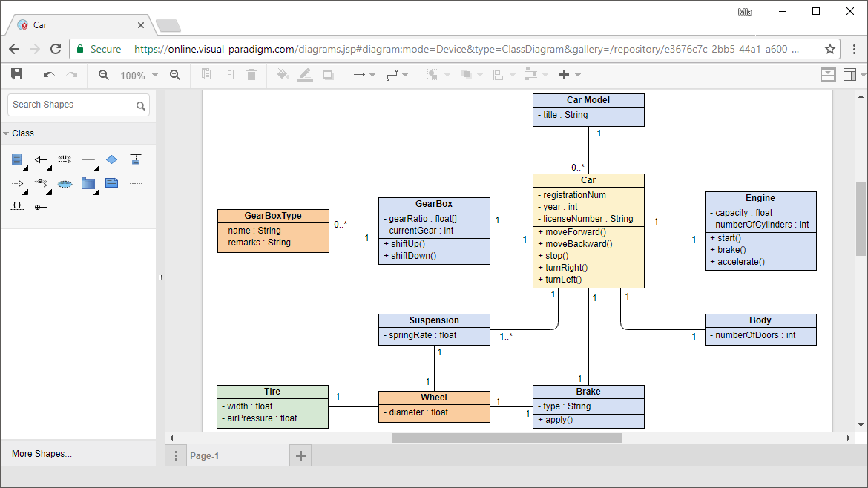Close the Car browser tab
This screenshot has height=488, width=868.
(x=141, y=25)
